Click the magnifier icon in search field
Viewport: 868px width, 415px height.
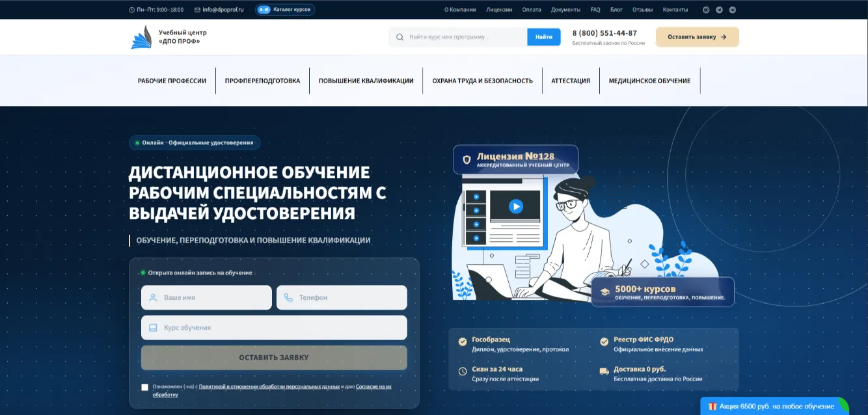400,37
